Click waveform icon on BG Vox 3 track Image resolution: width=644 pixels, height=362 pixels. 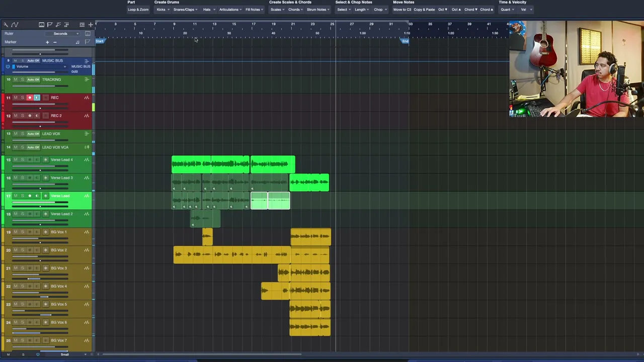pos(87,268)
